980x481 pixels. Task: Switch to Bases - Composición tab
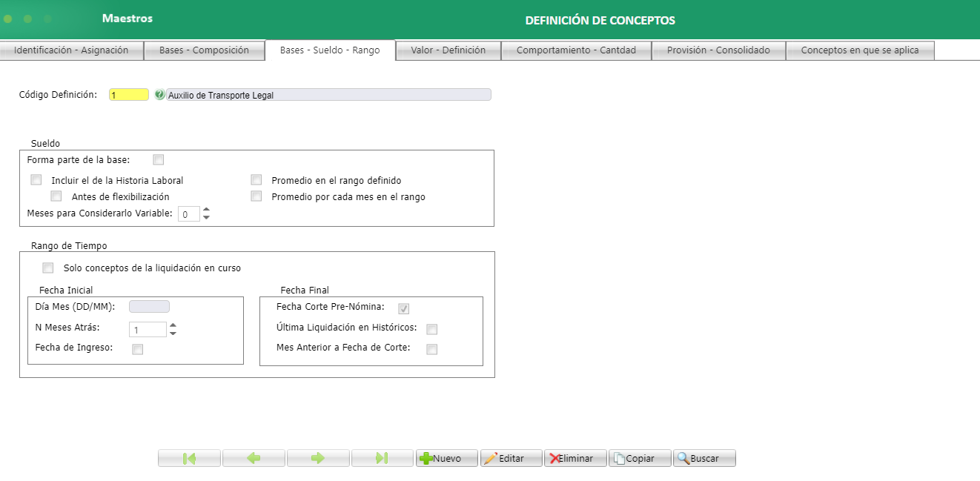pyautogui.click(x=204, y=50)
